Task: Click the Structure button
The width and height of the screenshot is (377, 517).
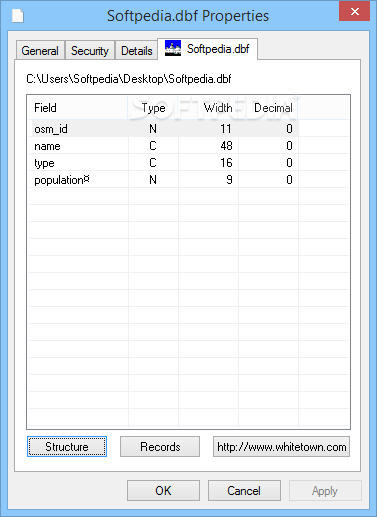Action: (x=67, y=447)
